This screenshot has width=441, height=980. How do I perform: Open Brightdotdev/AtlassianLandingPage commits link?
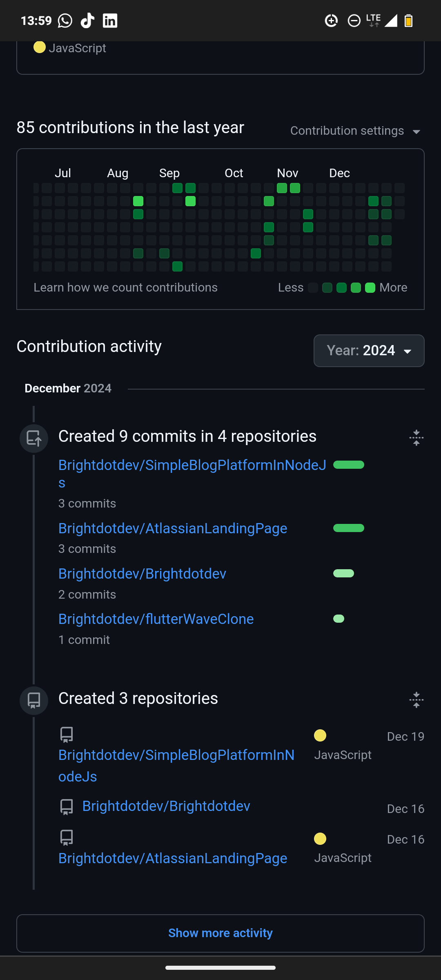click(173, 528)
